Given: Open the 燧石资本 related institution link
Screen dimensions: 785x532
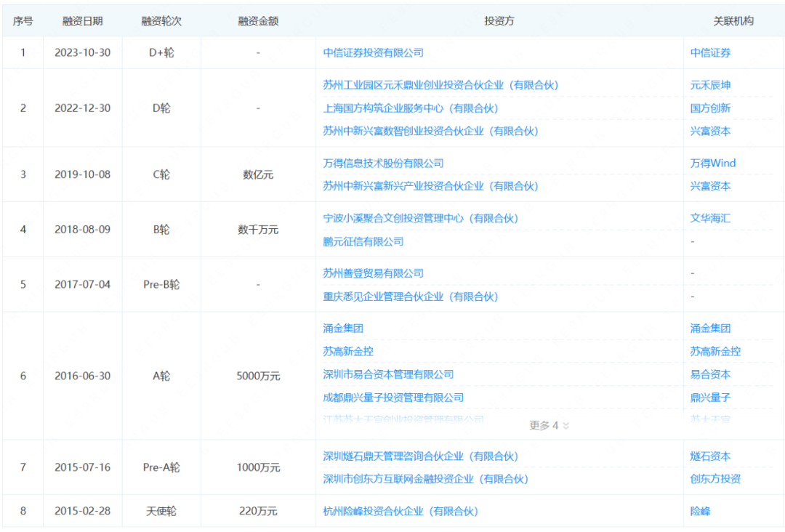Looking at the screenshot, I should click(709, 456).
